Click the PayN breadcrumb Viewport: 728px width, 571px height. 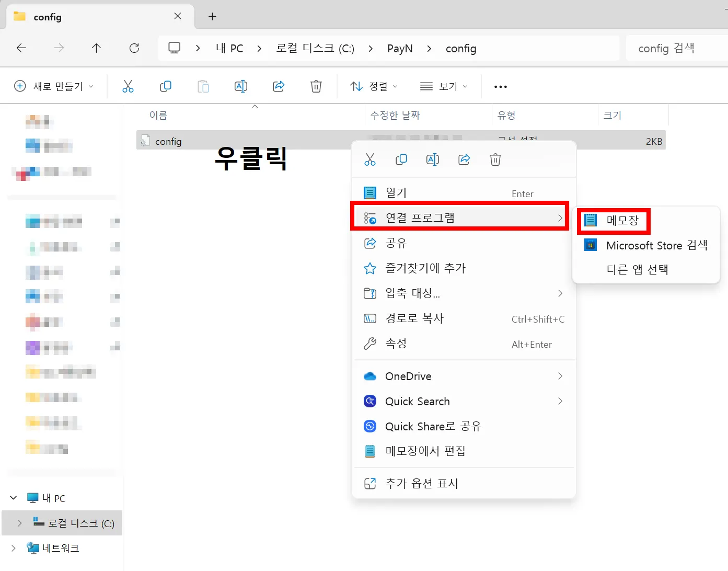click(400, 49)
